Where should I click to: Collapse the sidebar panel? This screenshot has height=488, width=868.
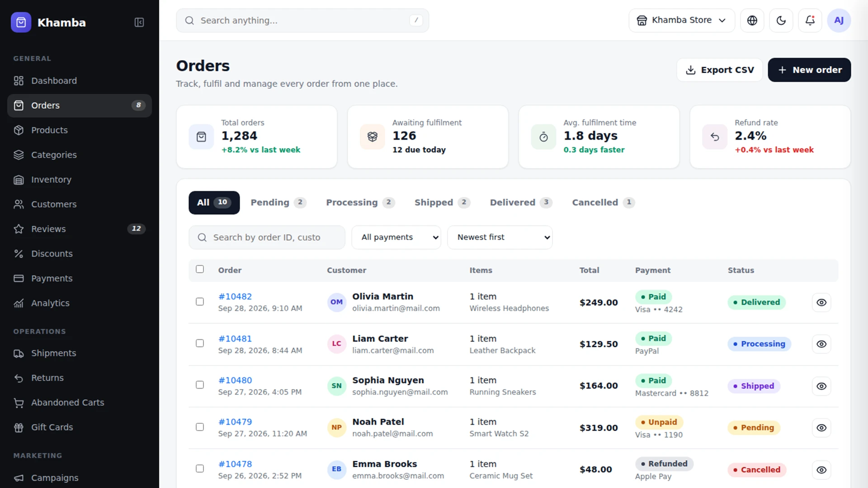139,22
